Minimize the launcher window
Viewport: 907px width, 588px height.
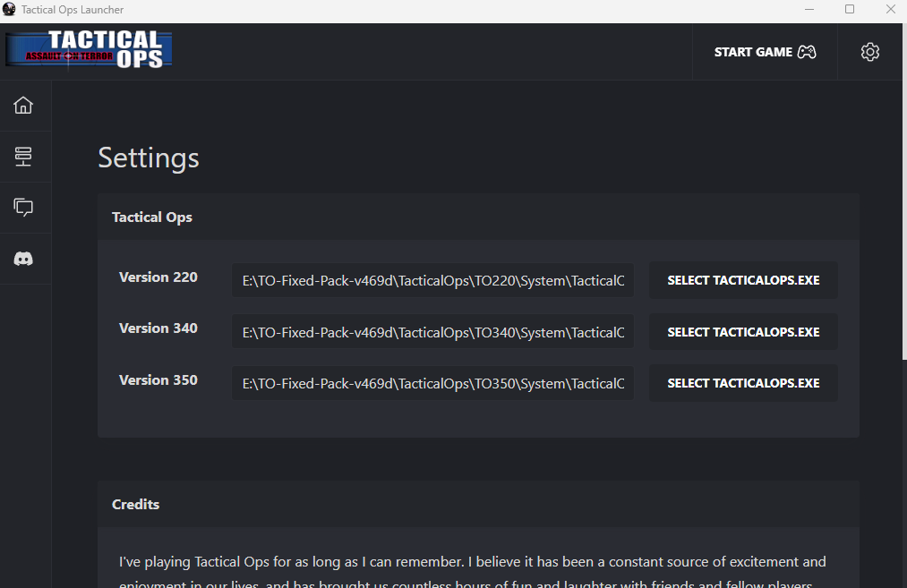pos(809,10)
